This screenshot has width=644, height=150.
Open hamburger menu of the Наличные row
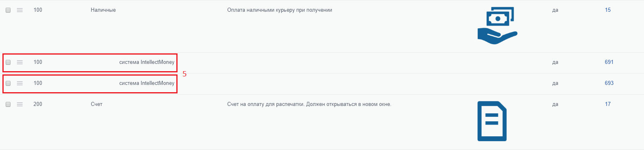click(x=20, y=10)
